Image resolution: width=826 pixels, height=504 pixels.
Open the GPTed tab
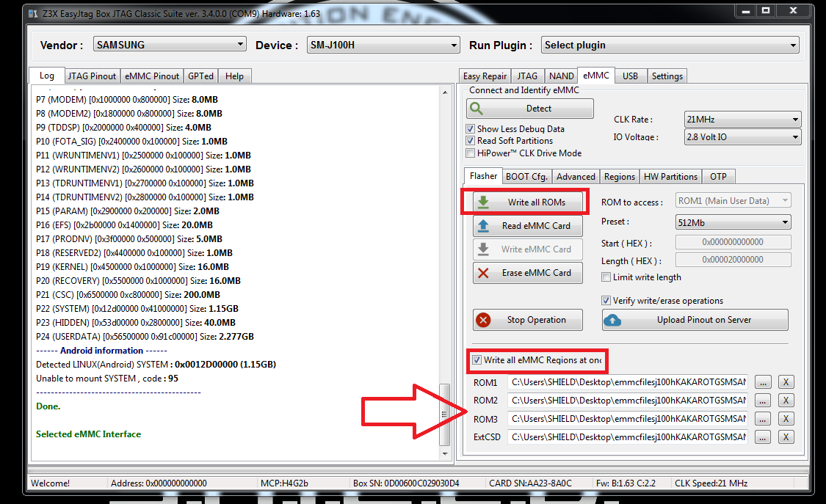[200, 76]
